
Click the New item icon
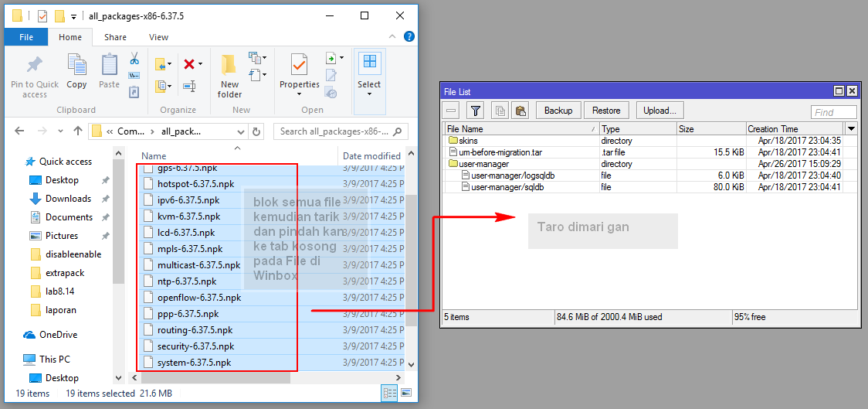pyautogui.click(x=255, y=57)
